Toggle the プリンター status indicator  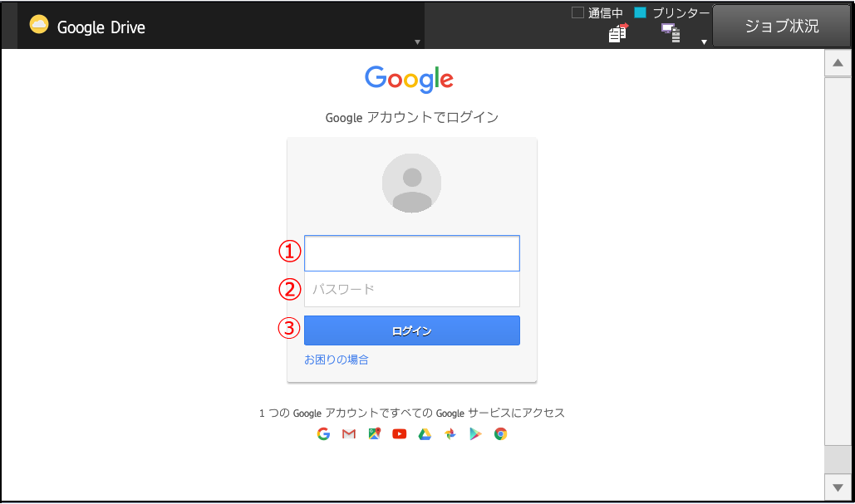tap(640, 12)
